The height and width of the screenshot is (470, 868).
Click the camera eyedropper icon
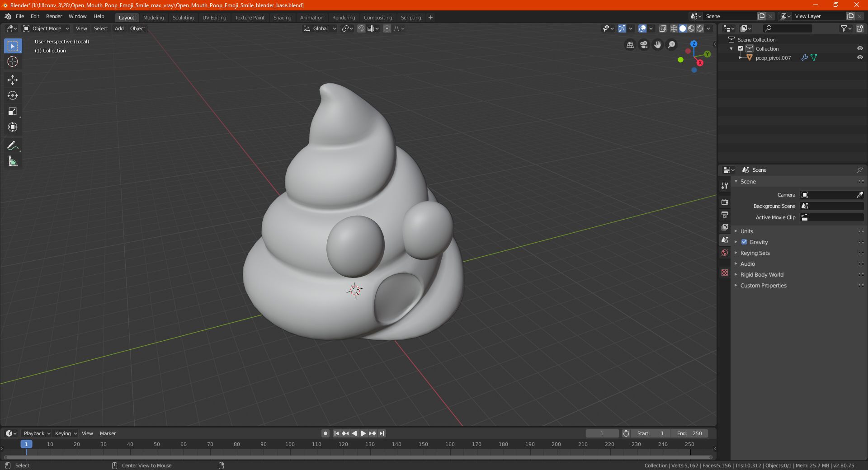point(859,195)
